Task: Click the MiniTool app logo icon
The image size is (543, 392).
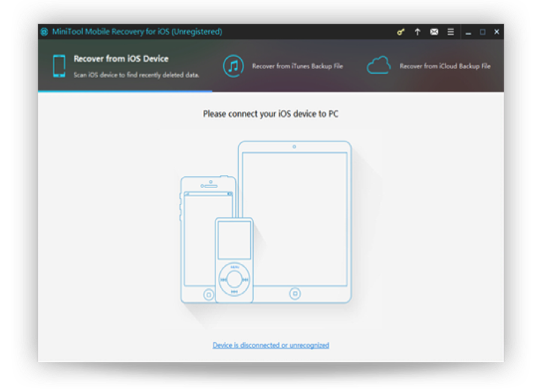Action: coord(44,32)
